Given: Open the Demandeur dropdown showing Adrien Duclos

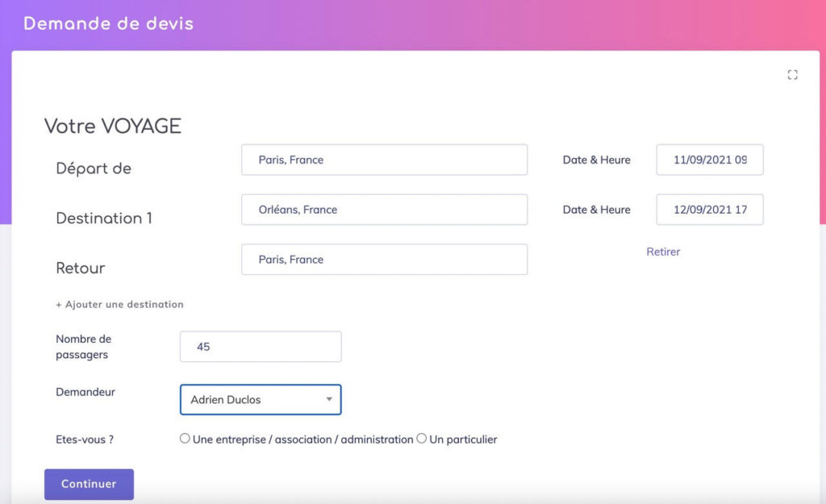Looking at the screenshot, I should [261, 400].
